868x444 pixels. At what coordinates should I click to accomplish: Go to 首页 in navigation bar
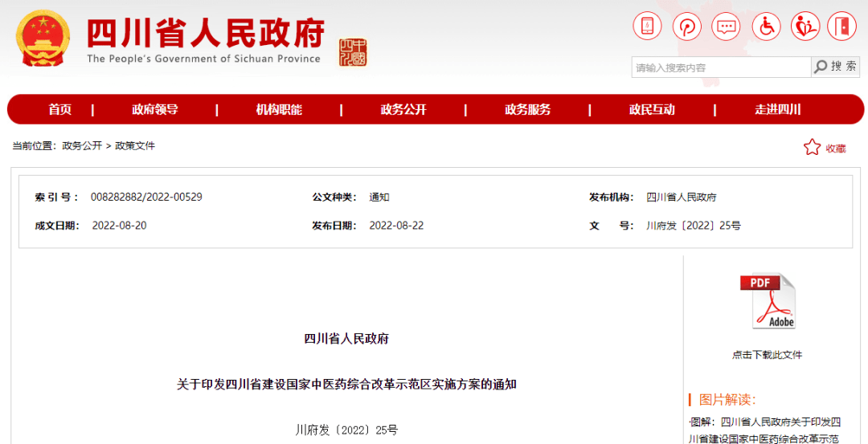click(x=59, y=110)
